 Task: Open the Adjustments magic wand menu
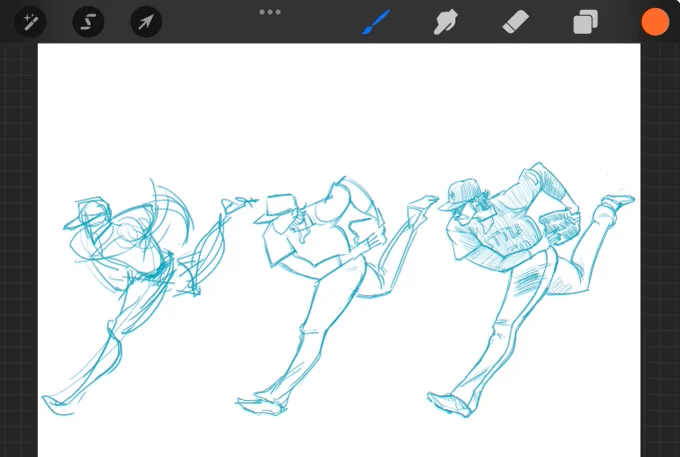click(x=30, y=21)
